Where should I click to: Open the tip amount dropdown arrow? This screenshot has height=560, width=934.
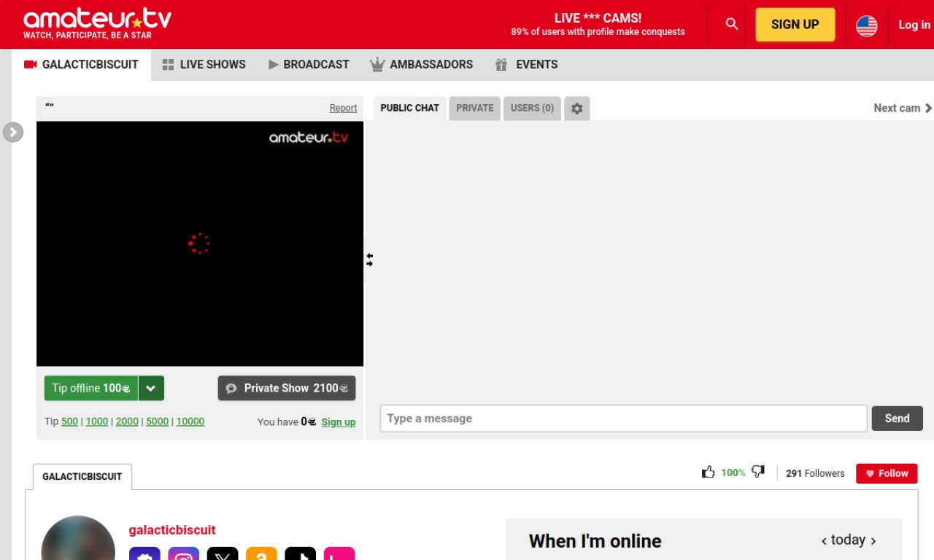click(151, 389)
